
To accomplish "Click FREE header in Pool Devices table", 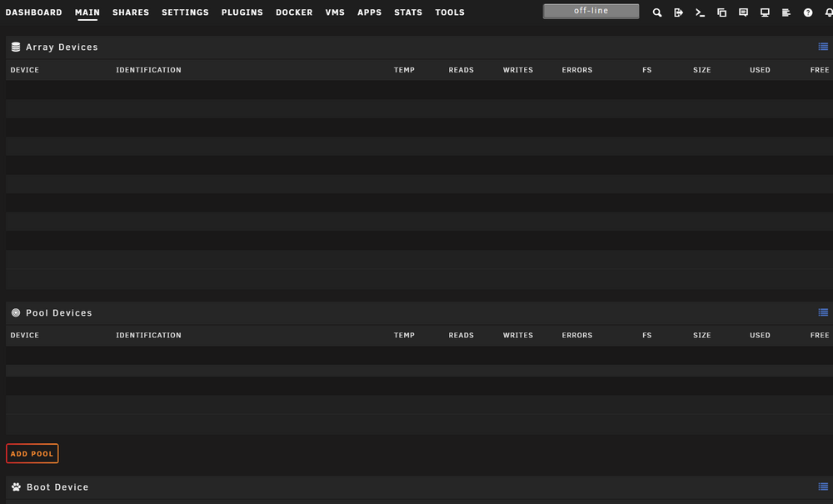I will click(820, 335).
